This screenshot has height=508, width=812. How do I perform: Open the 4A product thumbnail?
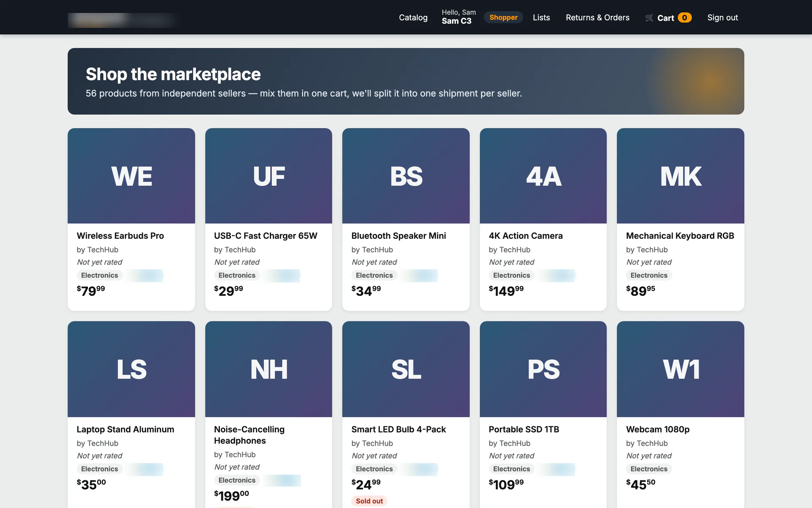pos(543,176)
